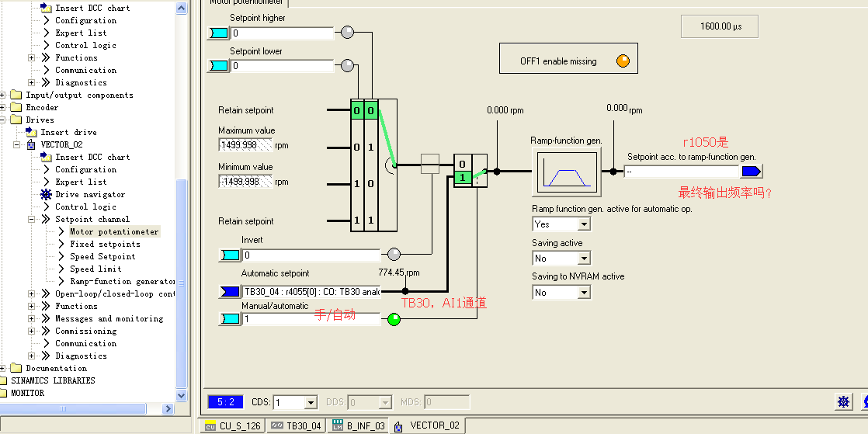Click the Documentation folder icon
The height and width of the screenshot is (434, 868).
16,368
